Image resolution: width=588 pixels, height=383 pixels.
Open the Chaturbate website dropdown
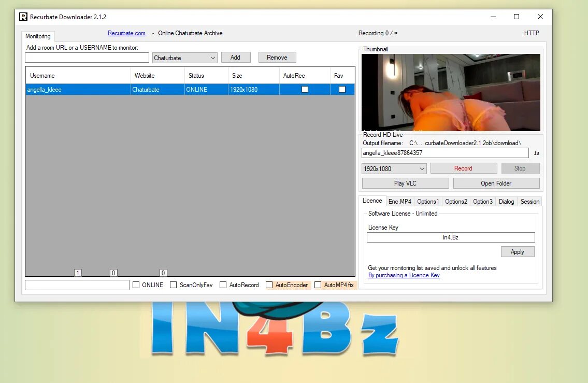pos(185,58)
